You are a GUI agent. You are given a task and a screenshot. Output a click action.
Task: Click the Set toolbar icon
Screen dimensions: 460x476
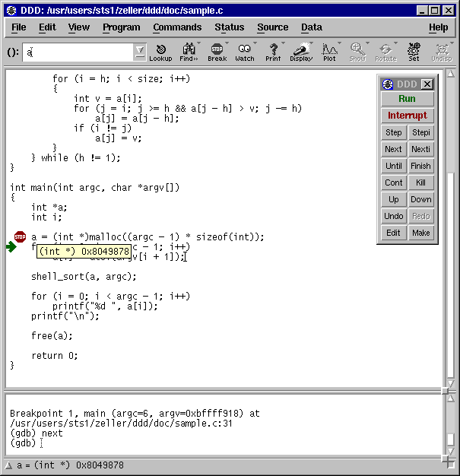[414, 52]
